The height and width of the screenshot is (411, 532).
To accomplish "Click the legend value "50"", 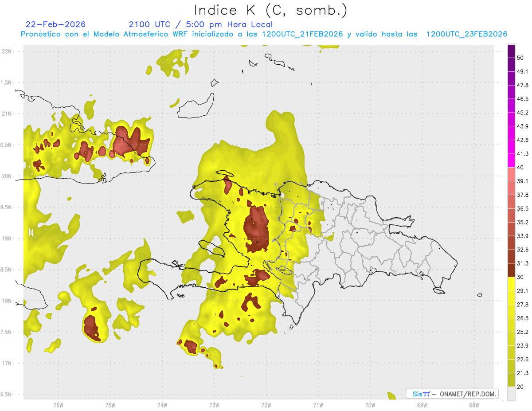I will pos(520,58).
